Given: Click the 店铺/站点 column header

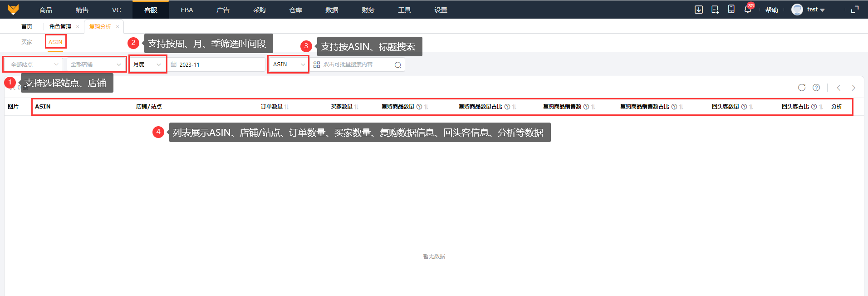Looking at the screenshot, I should click(149, 107).
